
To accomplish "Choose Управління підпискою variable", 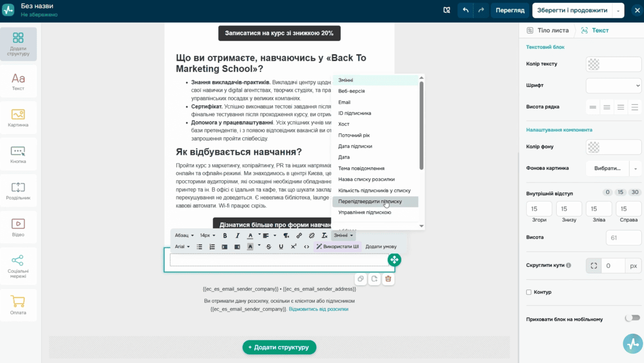I will pyautogui.click(x=375, y=212).
